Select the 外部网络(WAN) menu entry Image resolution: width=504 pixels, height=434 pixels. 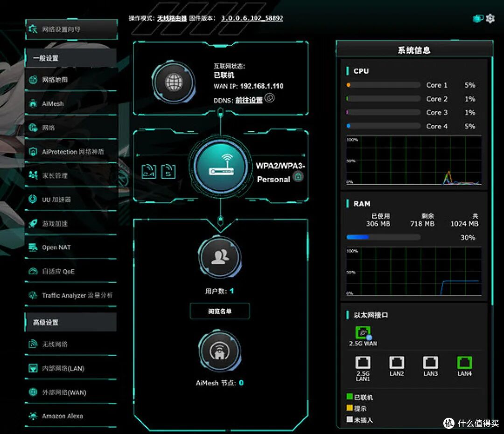tap(71, 392)
